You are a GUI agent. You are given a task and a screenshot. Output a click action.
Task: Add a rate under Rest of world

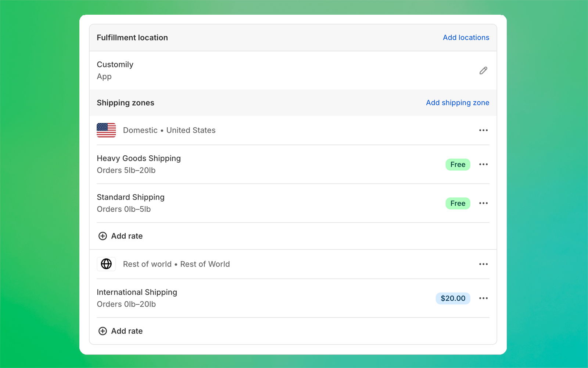tap(127, 331)
